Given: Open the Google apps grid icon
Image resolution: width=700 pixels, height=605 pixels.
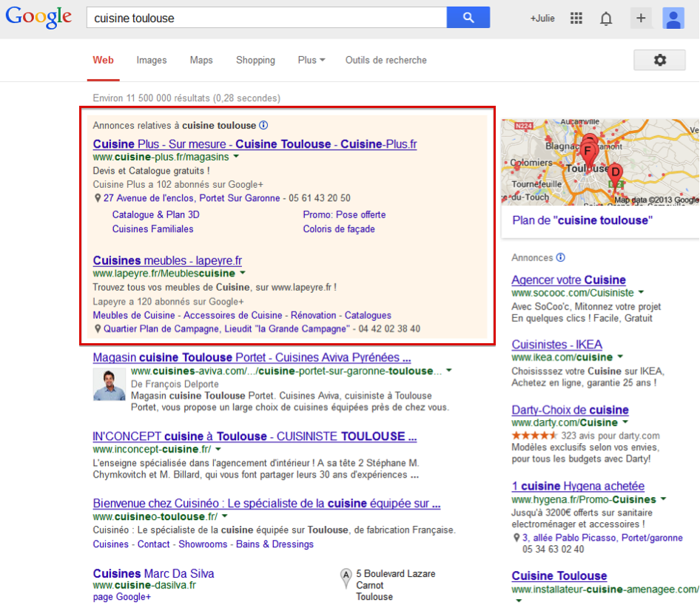Looking at the screenshot, I should [x=576, y=18].
